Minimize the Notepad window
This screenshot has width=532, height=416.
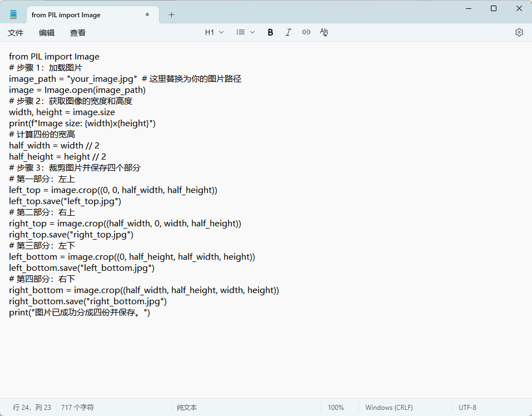click(x=469, y=8)
